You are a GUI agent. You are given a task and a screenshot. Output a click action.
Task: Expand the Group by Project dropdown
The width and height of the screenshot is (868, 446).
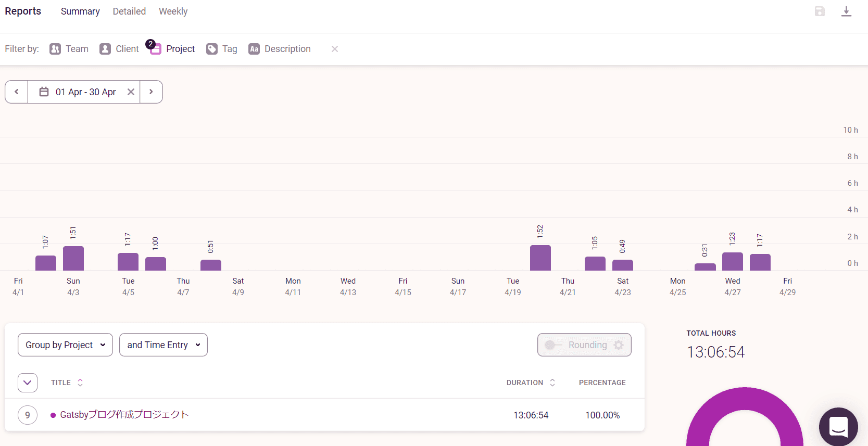(65, 345)
